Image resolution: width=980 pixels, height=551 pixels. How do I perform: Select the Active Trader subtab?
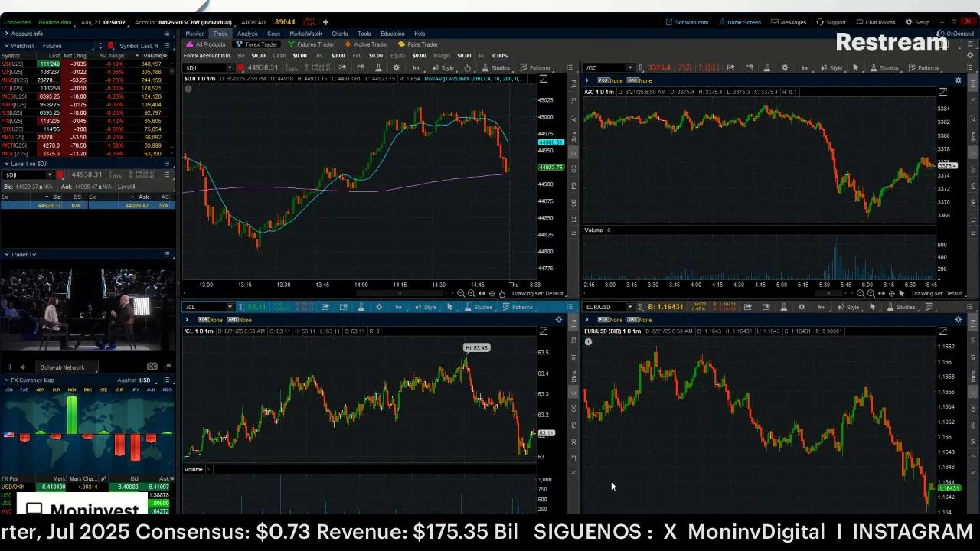click(x=366, y=44)
